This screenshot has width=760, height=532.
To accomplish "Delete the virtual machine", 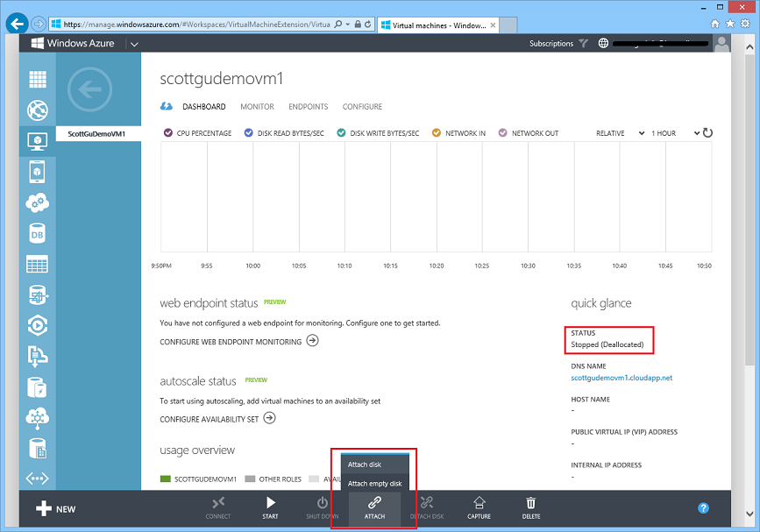I will [531, 503].
